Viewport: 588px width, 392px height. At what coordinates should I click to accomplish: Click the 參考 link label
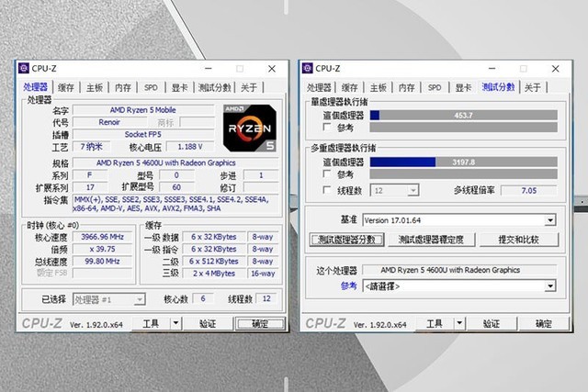349,286
